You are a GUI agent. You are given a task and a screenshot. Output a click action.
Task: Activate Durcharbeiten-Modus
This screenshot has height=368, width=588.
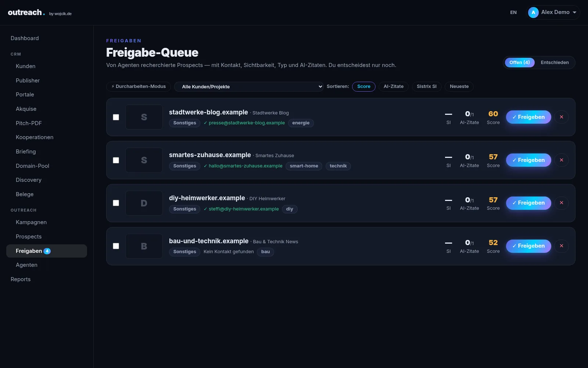pyautogui.click(x=139, y=86)
